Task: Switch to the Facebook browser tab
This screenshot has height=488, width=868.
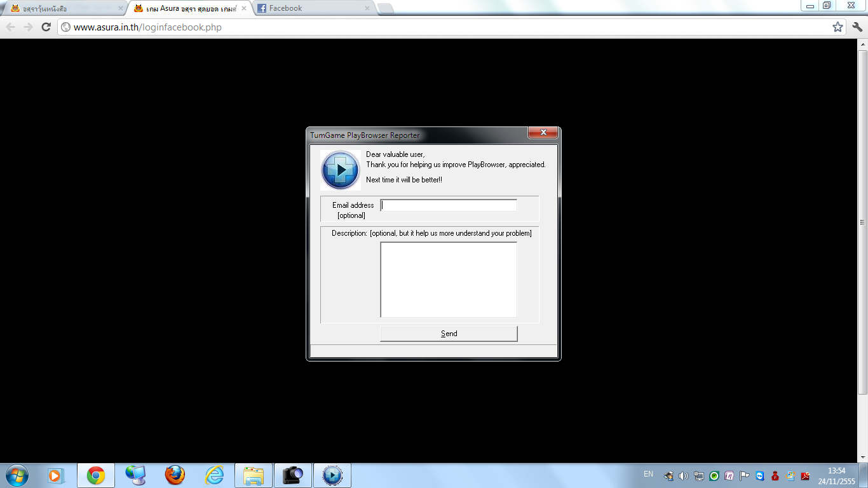Action: (x=314, y=8)
